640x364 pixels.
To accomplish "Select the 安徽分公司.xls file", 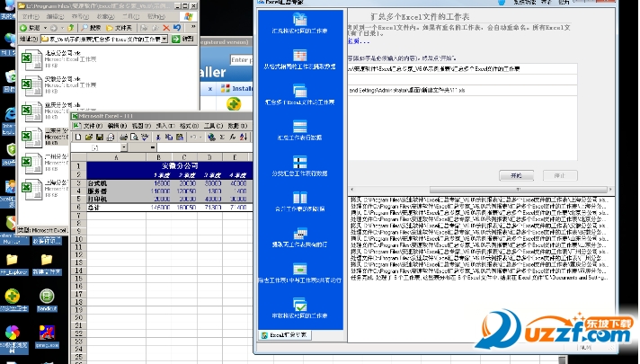I will tap(59, 86).
